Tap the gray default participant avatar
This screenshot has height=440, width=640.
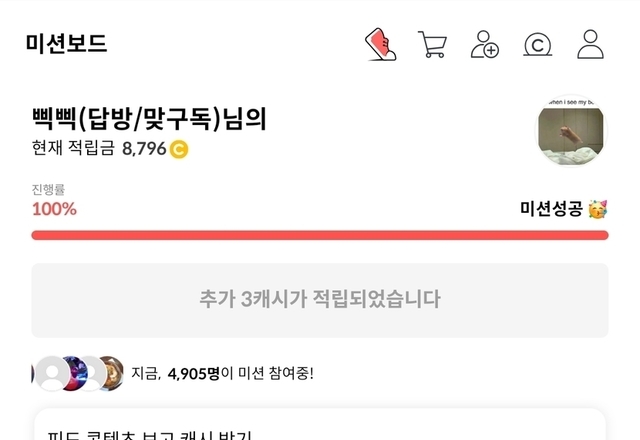(x=52, y=373)
